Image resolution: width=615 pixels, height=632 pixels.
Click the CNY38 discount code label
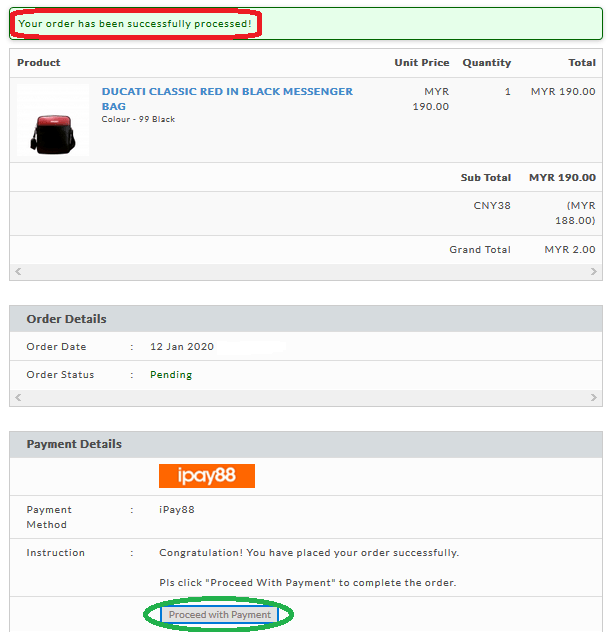click(x=492, y=206)
